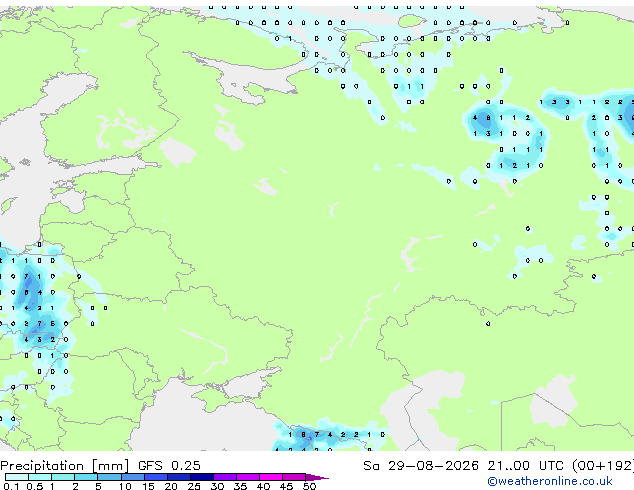Click the (00+192) forecast offset text
The height and width of the screenshot is (490, 634).
click(603, 466)
